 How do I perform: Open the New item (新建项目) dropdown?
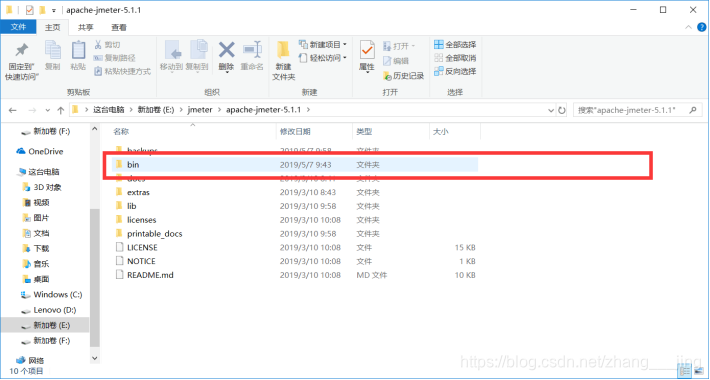(x=323, y=45)
